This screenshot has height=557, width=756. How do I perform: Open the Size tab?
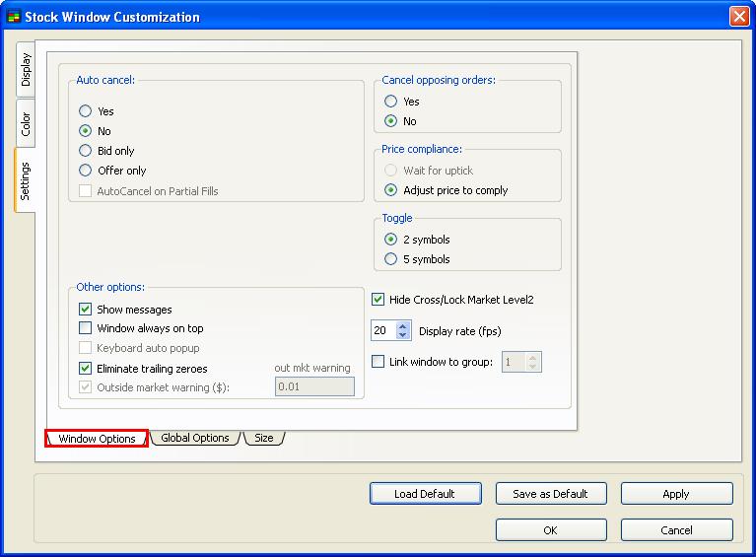tap(264, 438)
